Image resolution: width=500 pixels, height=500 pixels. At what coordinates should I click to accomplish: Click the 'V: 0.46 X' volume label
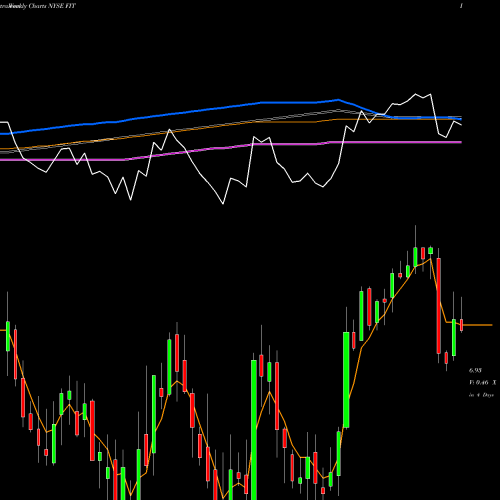coord(482,383)
